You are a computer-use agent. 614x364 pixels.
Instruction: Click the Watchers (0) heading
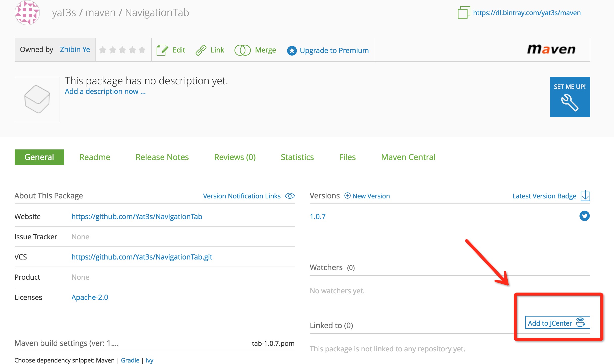[332, 267]
